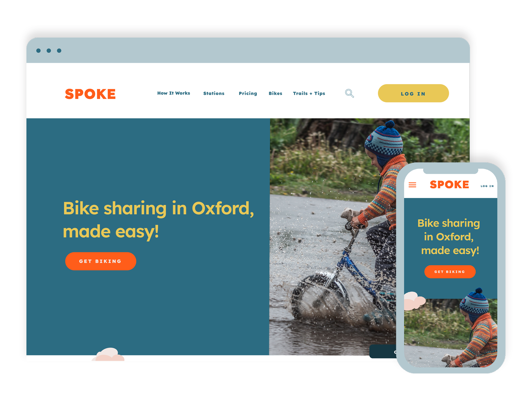Open the mobile hamburger menu icon

click(412, 185)
